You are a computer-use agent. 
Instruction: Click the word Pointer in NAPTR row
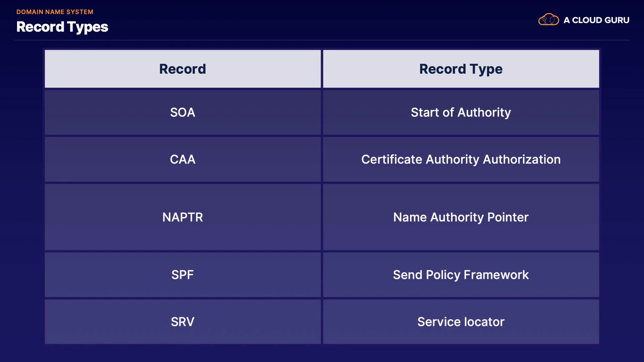pos(508,217)
